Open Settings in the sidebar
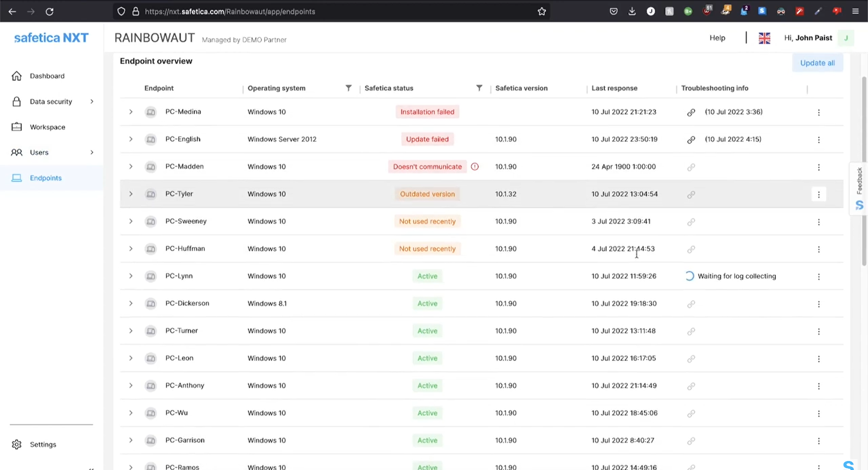This screenshot has height=470, width=868. [x=43, y=444]
